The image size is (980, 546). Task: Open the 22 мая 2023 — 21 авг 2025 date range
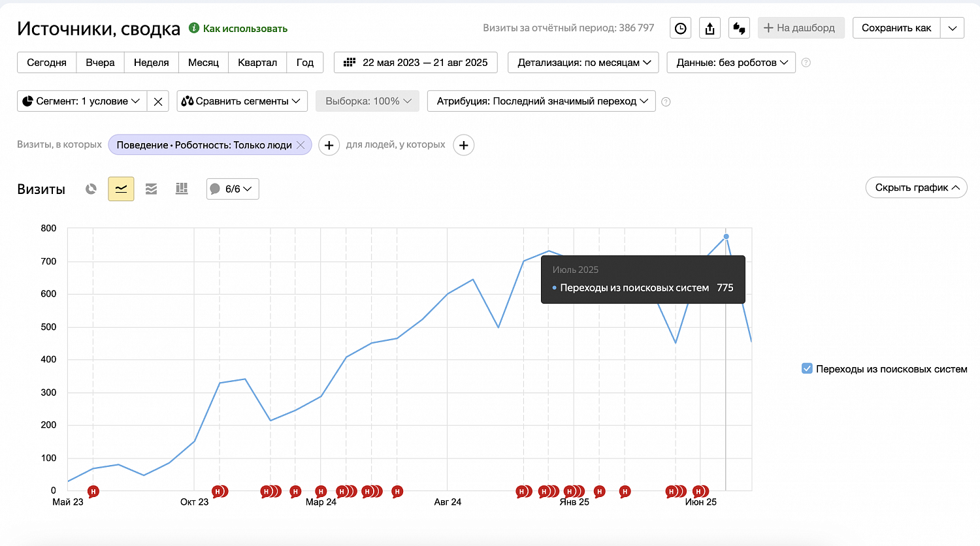point(416,63)
